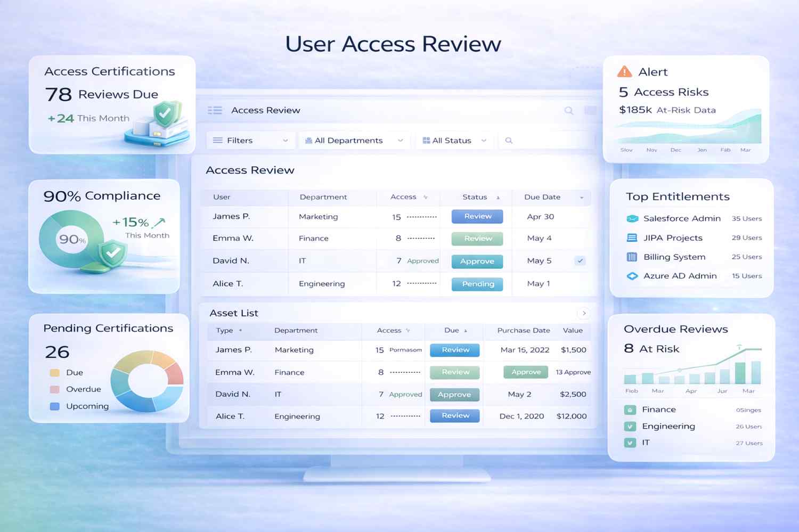Select the Salesforce Admin icon in Top Entitlements
The width and height of the screenshot is (799, 532).
click(x=632, y=218)
